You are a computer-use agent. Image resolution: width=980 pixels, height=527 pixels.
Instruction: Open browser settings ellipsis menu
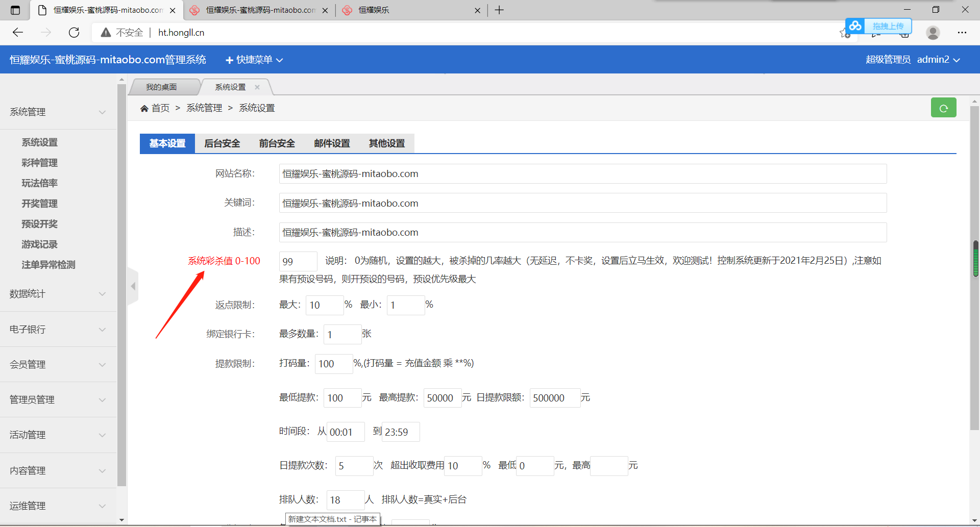pos(962,33)
